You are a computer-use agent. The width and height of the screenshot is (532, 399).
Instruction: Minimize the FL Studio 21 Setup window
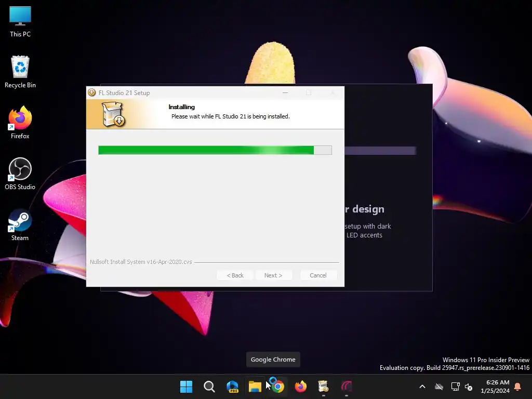point(285,92)
